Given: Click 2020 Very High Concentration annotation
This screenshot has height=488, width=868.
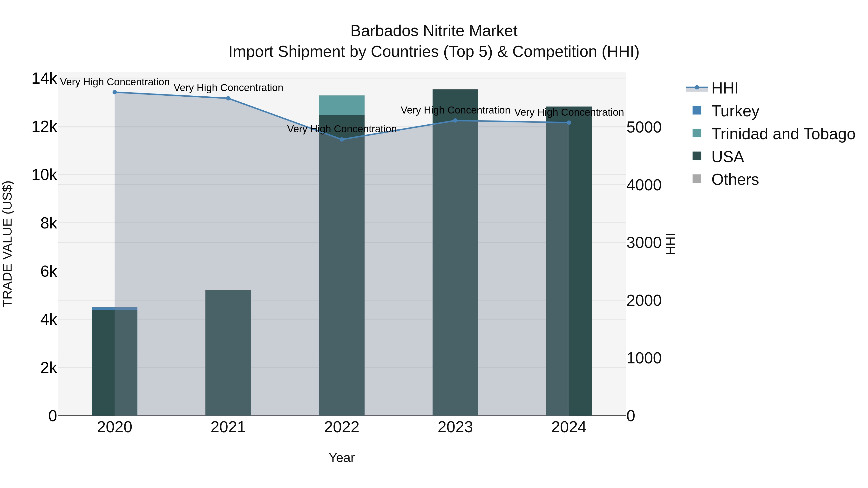Looking at the screenshot, I should [x=115, y=82].
